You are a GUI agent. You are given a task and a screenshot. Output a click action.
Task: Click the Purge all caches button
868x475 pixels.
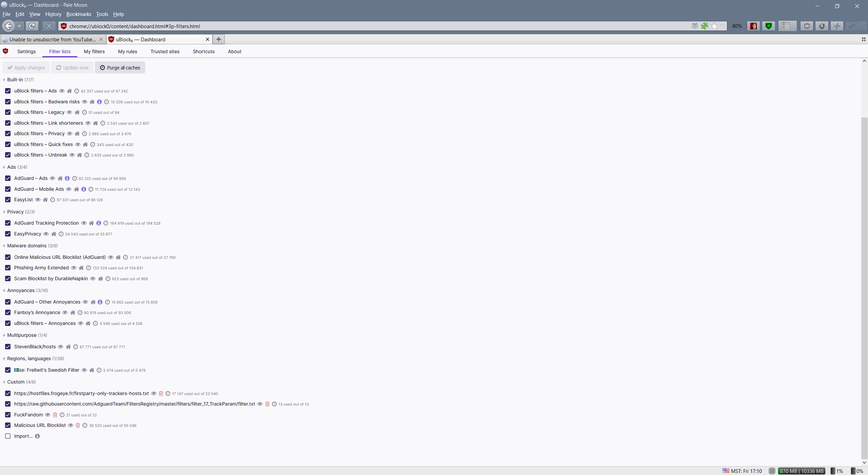(x=120, y=68)
